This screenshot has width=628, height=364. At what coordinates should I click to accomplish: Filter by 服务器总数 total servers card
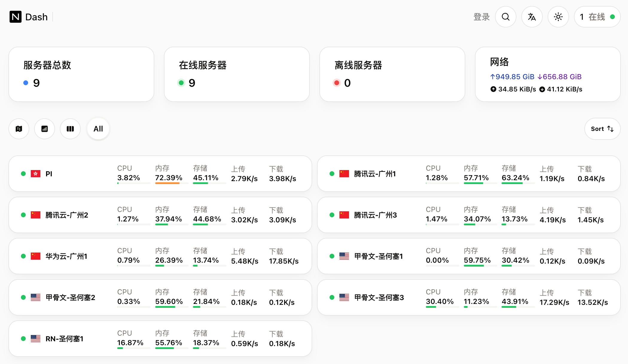(81, 74)
